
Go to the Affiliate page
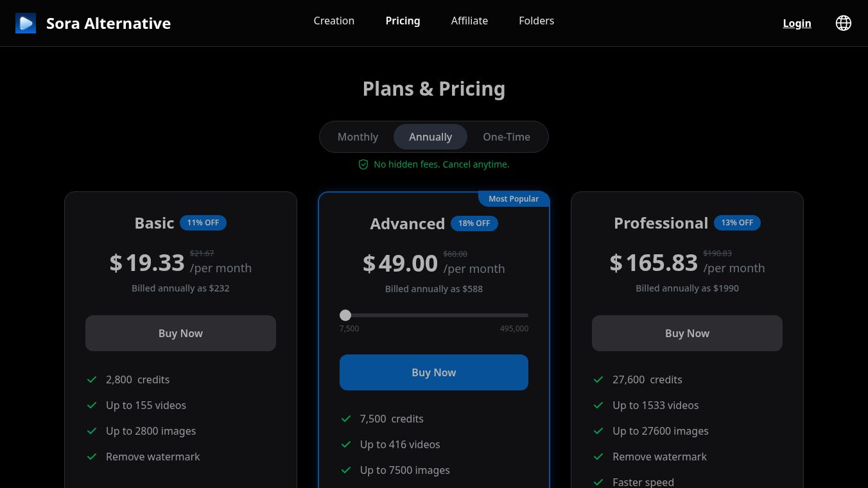coord(469,21)
